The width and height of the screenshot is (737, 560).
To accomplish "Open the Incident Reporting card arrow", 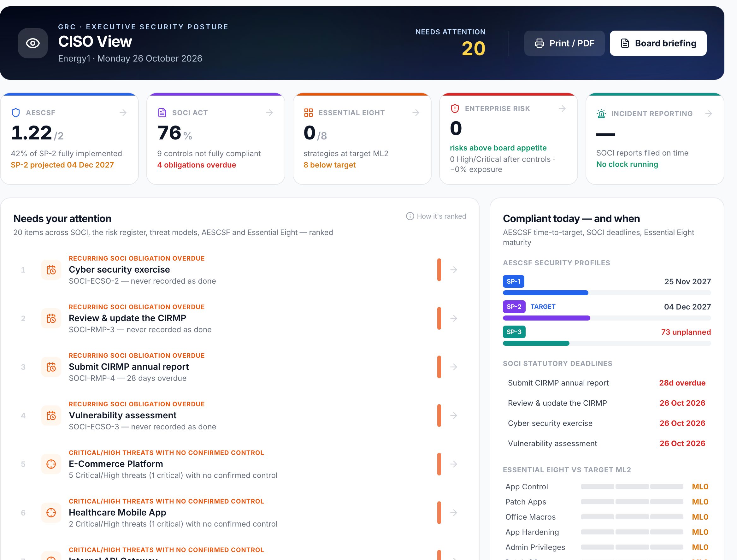I will click(709, 114).
